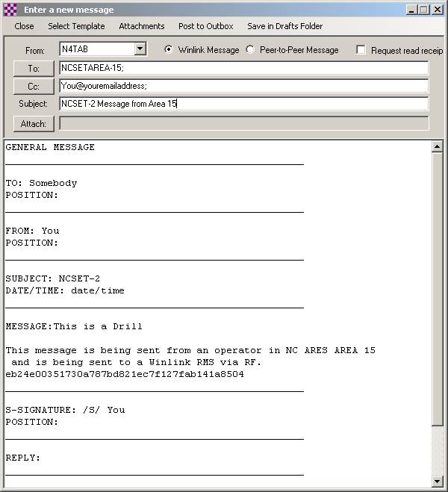Click into the Cc address field
This screenshot has height=492, width=448.
tap(243, 86)
